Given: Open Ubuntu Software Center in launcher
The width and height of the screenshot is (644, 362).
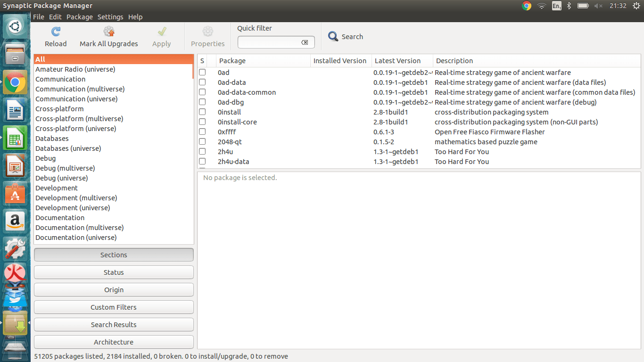Looking at the screenshot, I should [x=15, y=193].
